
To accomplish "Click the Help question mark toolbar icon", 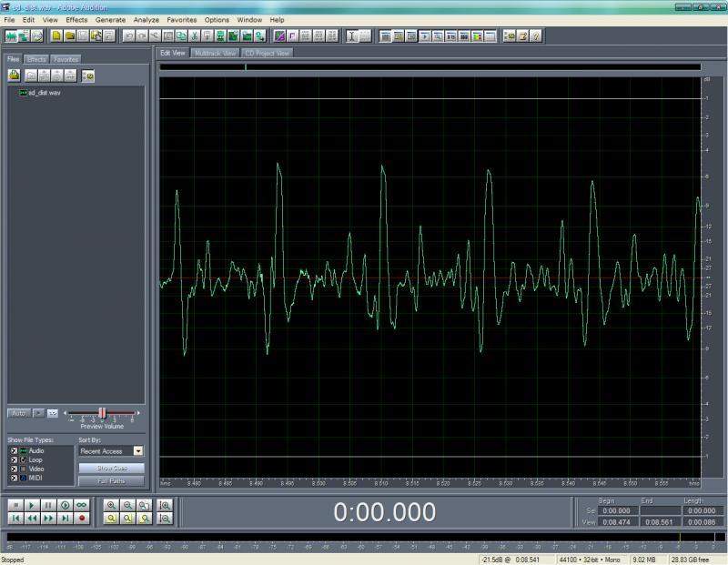I will [x=536, y=36].
